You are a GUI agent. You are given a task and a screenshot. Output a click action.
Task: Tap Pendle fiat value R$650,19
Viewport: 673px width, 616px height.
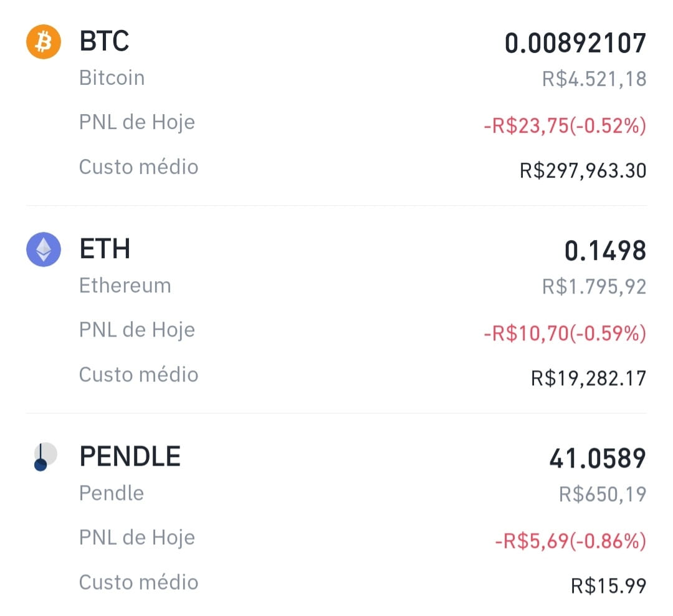click(x=602, y=494)
